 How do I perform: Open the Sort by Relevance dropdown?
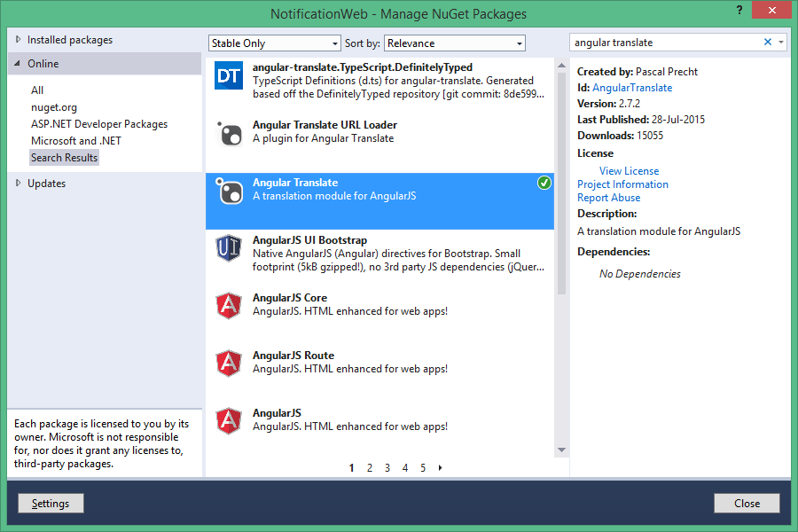pos(455,43)
